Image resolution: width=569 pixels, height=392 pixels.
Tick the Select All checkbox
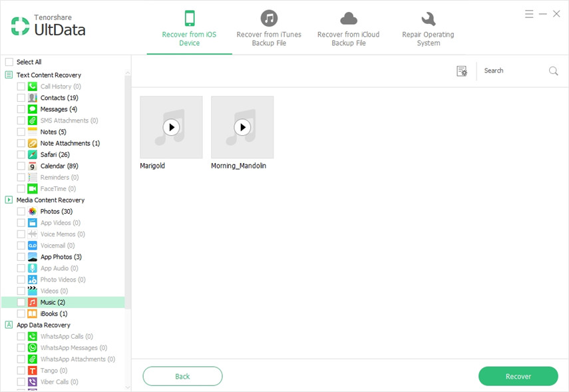[9, 62]
